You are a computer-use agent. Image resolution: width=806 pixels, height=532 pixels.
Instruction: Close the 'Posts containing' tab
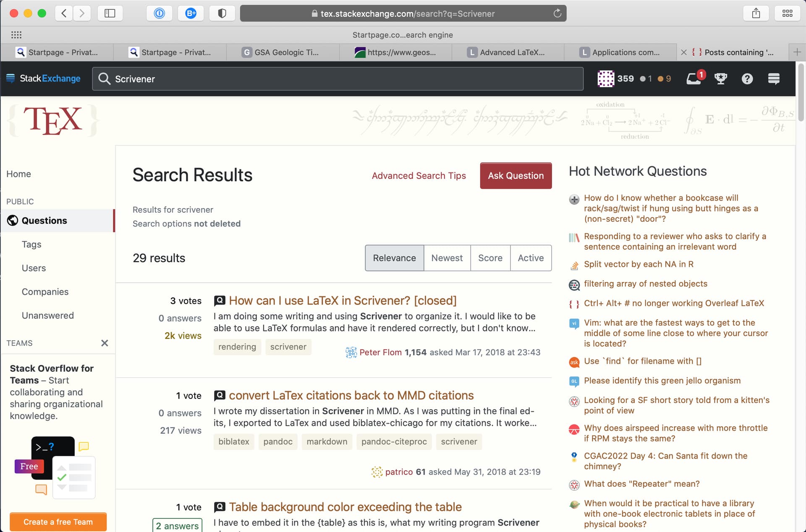click(684, 52)
